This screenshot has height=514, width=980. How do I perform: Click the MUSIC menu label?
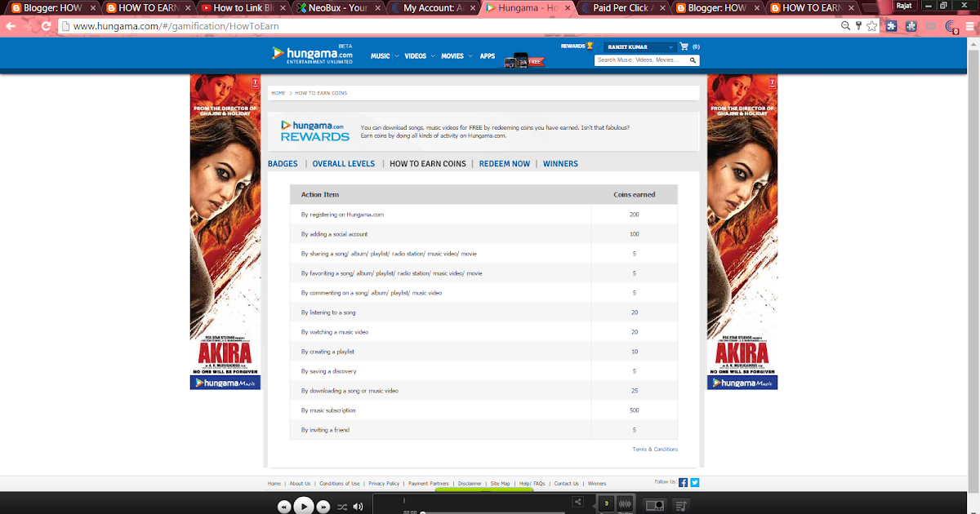coord(381,56)
